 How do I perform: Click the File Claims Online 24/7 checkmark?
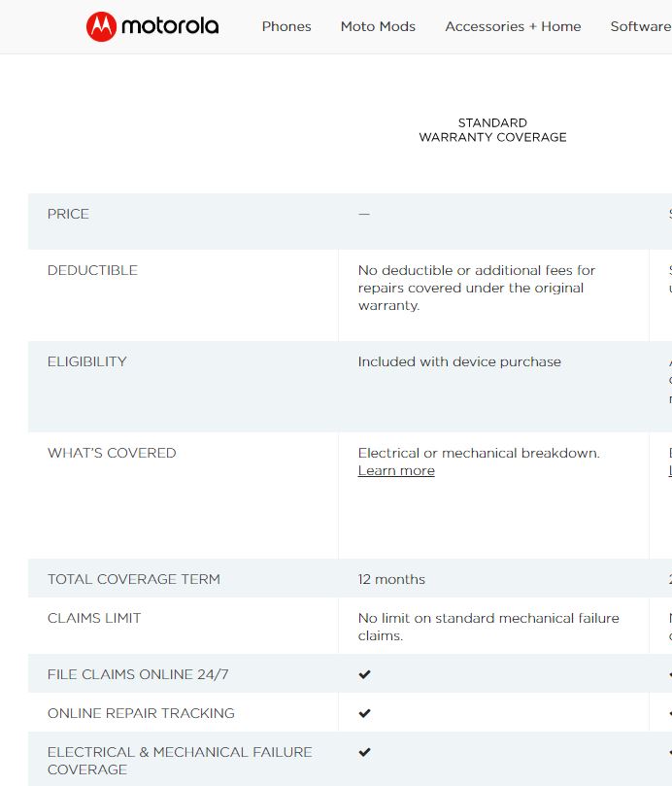pyautogui.click(x=364, y=674)
